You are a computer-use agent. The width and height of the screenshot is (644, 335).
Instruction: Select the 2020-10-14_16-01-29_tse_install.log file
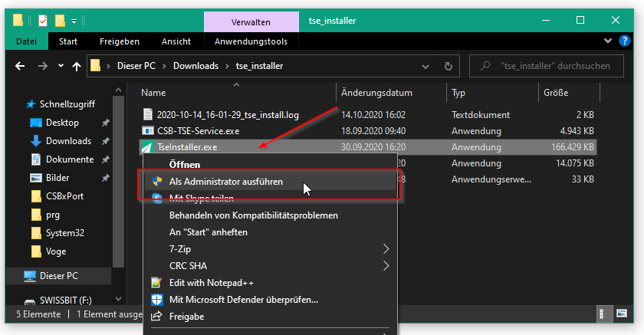pyautogui.click(x=228, y=115)
